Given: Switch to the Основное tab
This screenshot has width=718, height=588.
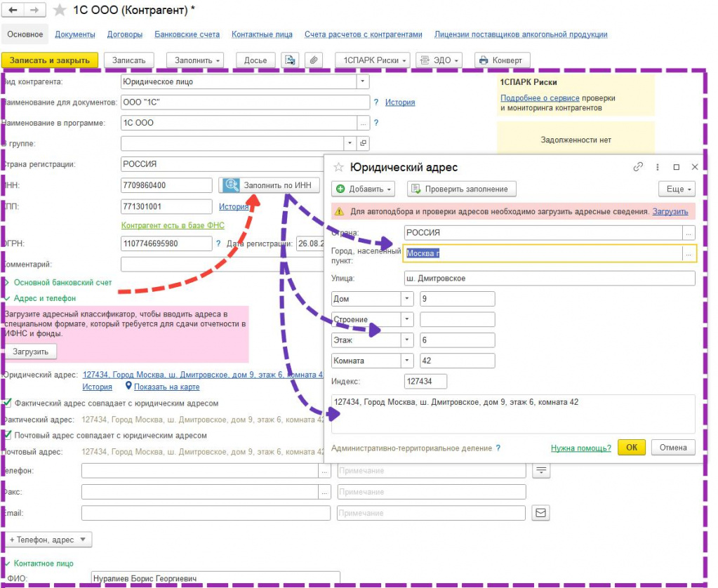Looking at the screenshot, I should click(25, 34).
